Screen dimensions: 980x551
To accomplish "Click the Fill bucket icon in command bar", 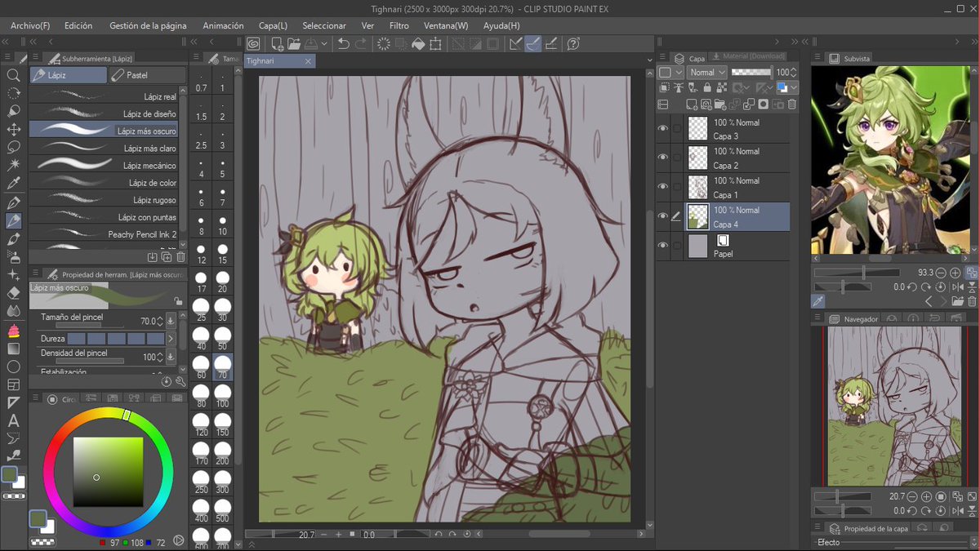I will point(418,43).
